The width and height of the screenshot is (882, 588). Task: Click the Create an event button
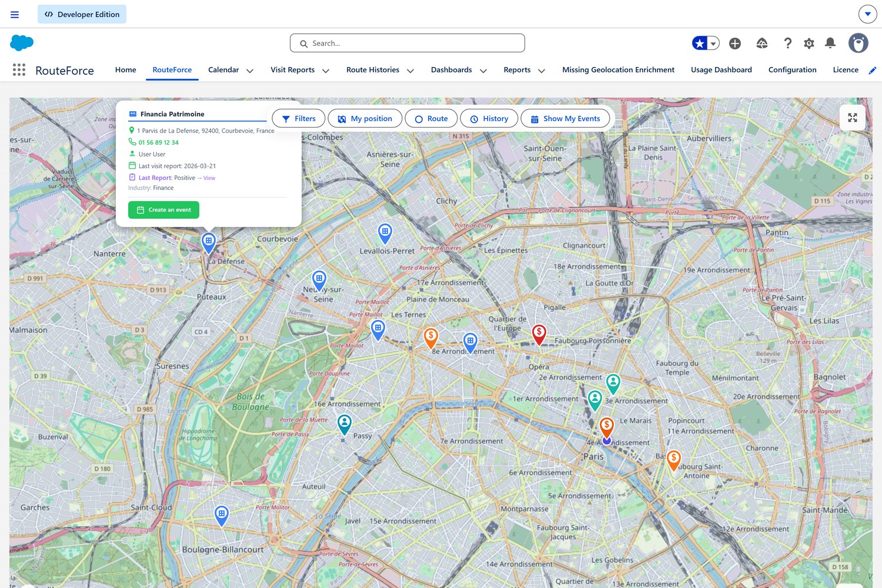pos(163,209)
